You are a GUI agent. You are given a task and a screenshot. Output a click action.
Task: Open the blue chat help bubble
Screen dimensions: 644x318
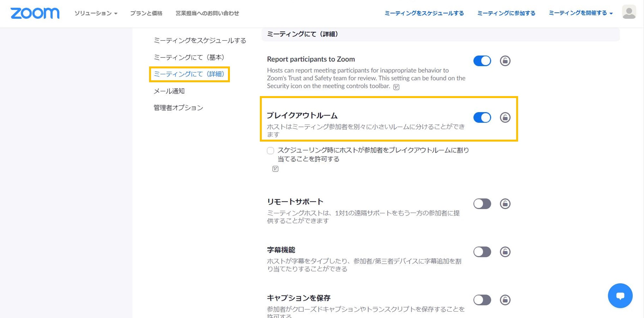[x=620, y=296]
